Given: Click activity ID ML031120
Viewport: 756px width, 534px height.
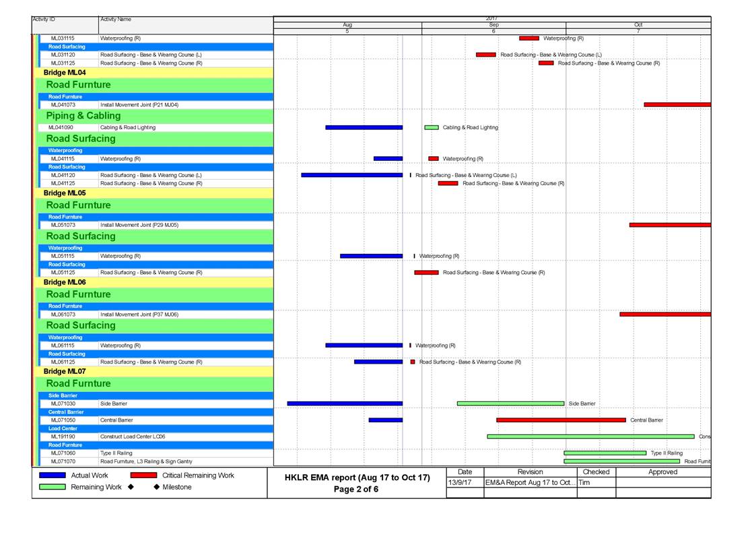Looking at the screenshot, I should coord(63,55).
